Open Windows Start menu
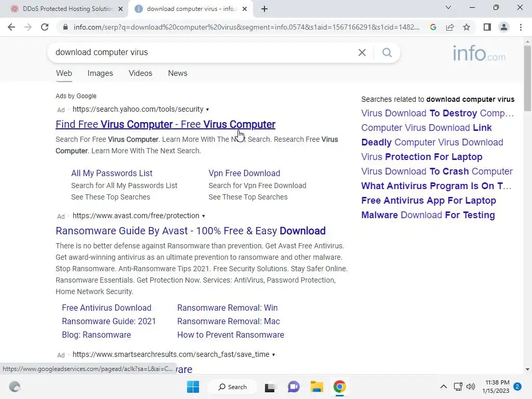The width and height of the screenshot is (532, 399). [193, 387]
